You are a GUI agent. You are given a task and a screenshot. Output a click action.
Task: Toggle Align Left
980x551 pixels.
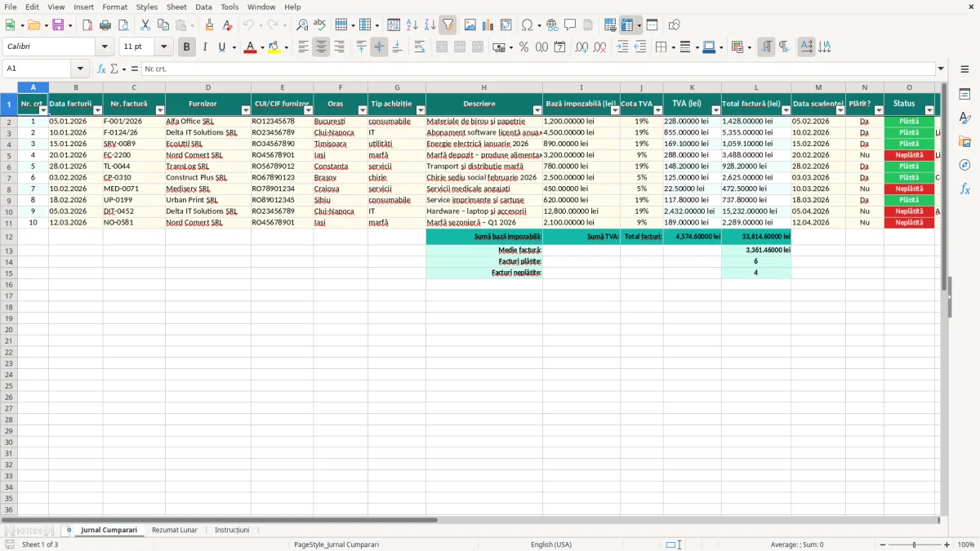[303, 47]
